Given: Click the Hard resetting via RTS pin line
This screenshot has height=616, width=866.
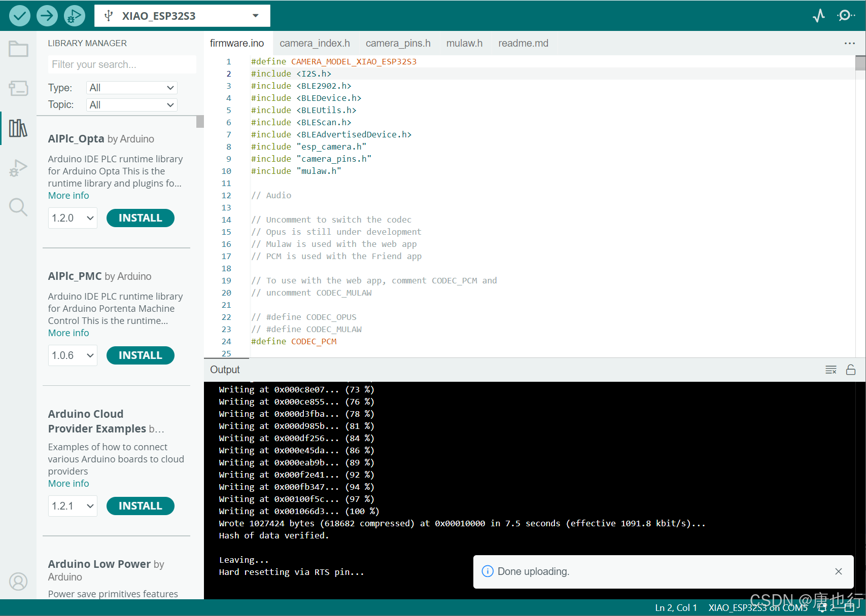Looking at the screenshot, I should 291,572.
